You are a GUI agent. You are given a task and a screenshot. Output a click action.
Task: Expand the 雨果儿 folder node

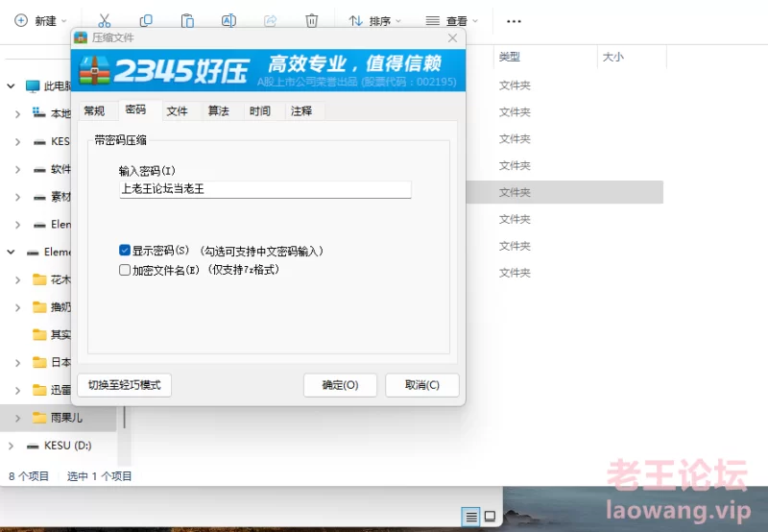(x=17, y=418)
